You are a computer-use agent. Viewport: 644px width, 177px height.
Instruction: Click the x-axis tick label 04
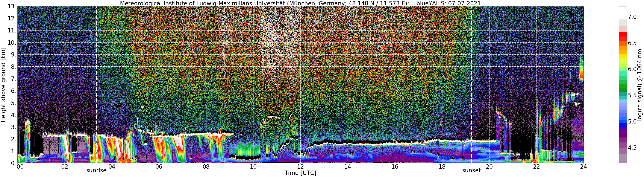(112, 167)
